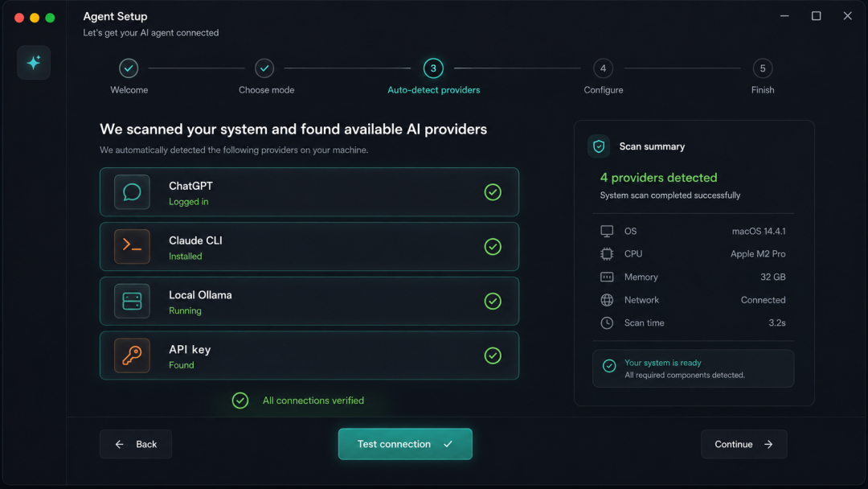Image resolution: width=868 pixels, height=489 pixels.
Task: Click Continue to proceed
Action: (744, 444)
